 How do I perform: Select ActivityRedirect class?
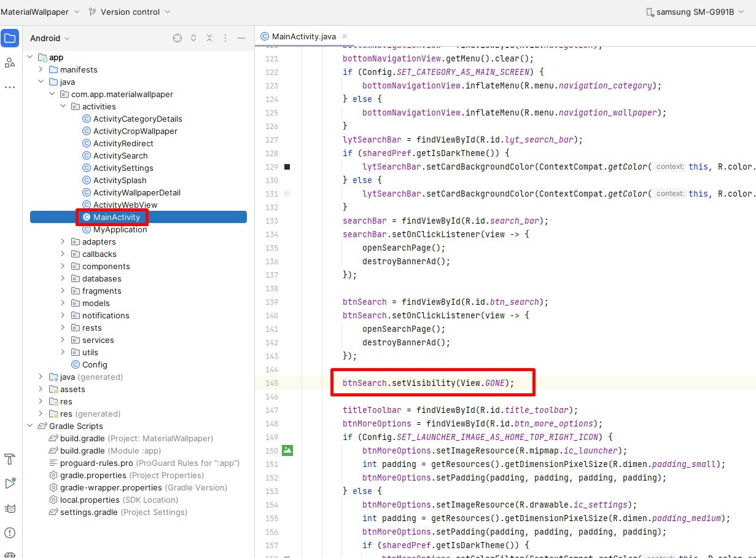[123, 143]
